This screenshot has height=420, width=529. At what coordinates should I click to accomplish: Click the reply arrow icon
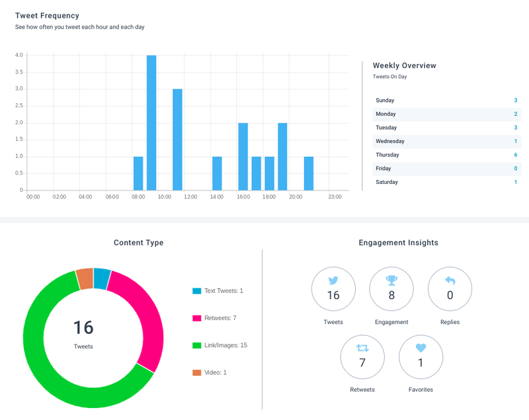point(450,280)
